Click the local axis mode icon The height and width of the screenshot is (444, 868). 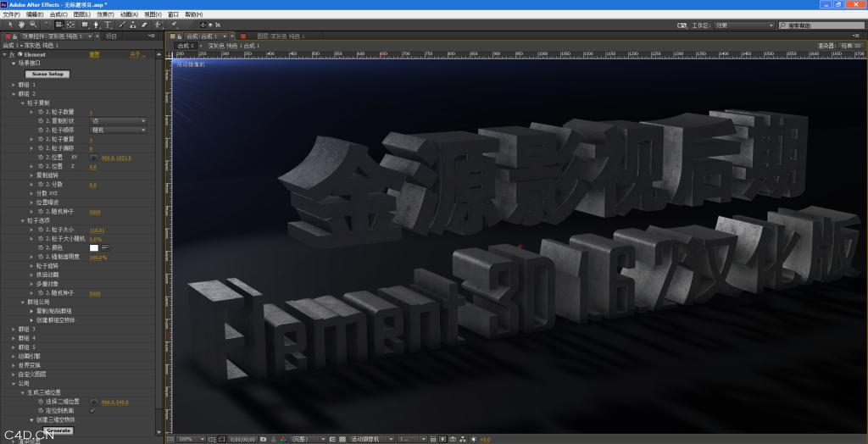pos(203,25)
